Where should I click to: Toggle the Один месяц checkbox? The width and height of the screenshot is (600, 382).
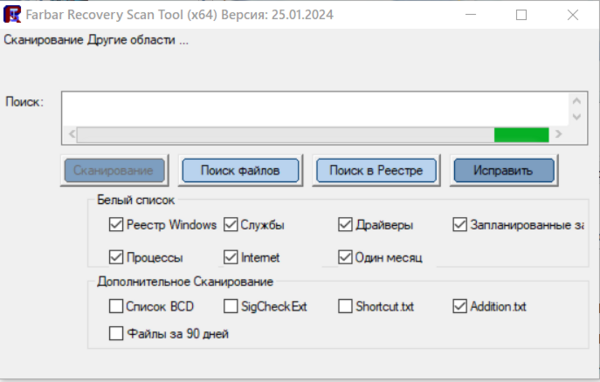coord(345,257)
